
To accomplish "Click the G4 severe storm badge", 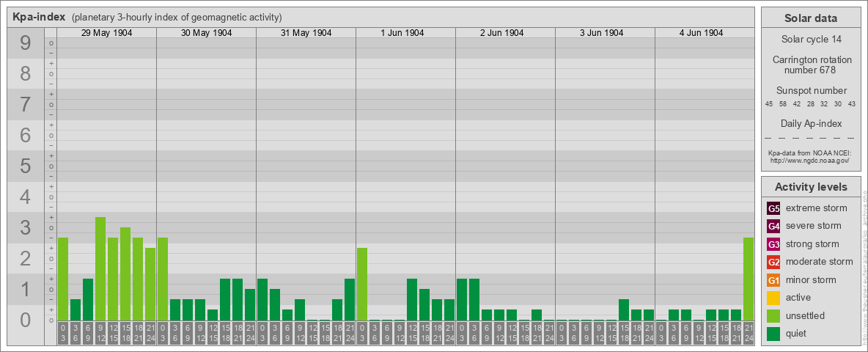I will pyautogui.click(x=774, y=227).
